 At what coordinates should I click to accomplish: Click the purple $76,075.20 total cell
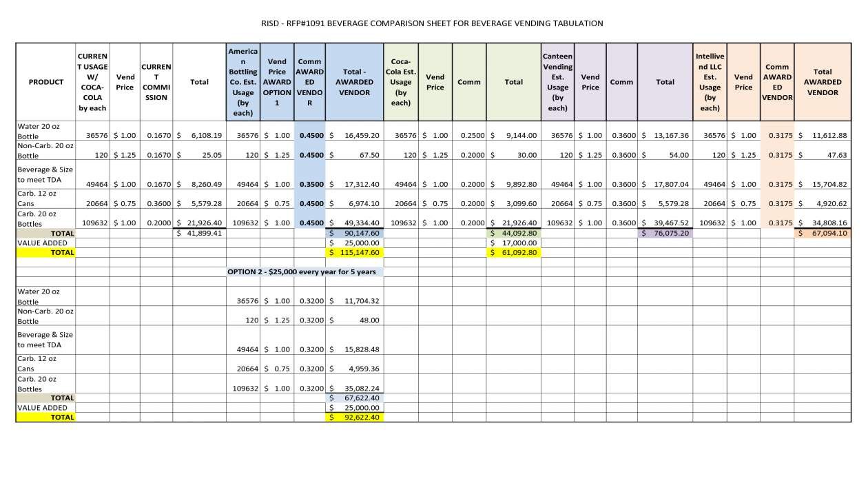[x=665, y=234]
